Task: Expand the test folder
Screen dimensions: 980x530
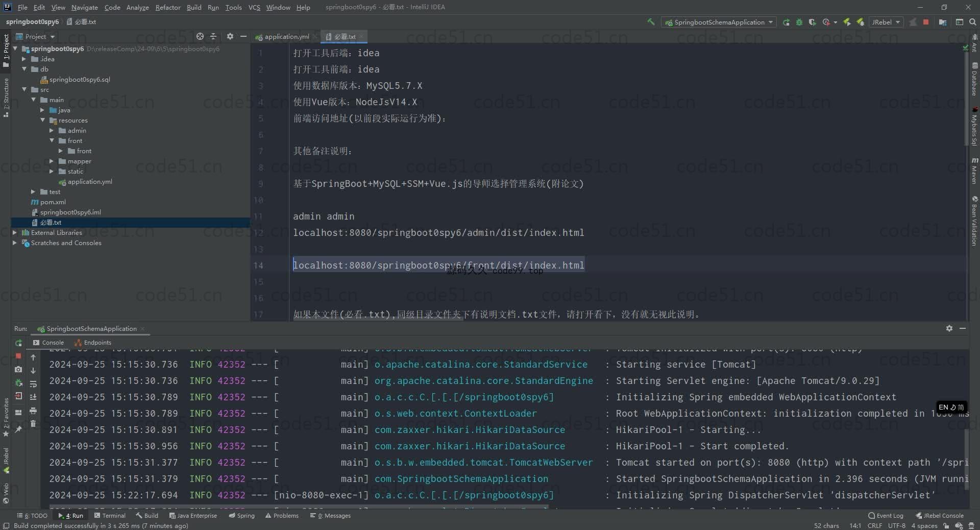Action: 33,191
